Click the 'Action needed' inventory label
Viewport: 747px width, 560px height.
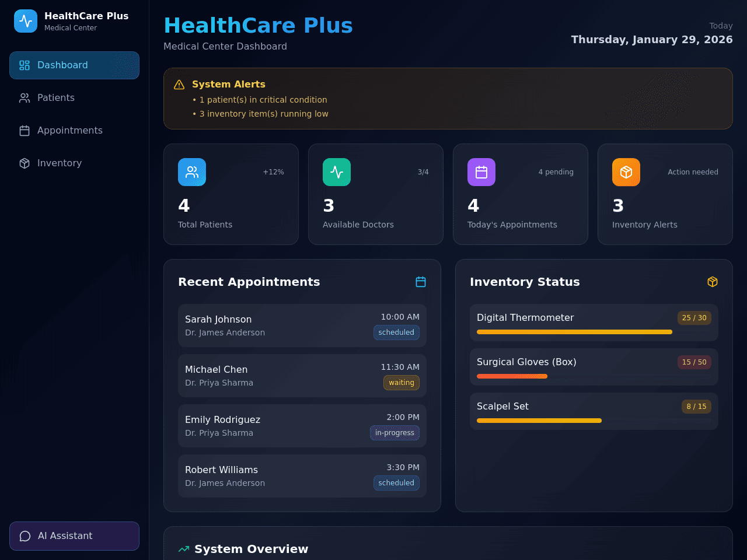click(693, 172)
